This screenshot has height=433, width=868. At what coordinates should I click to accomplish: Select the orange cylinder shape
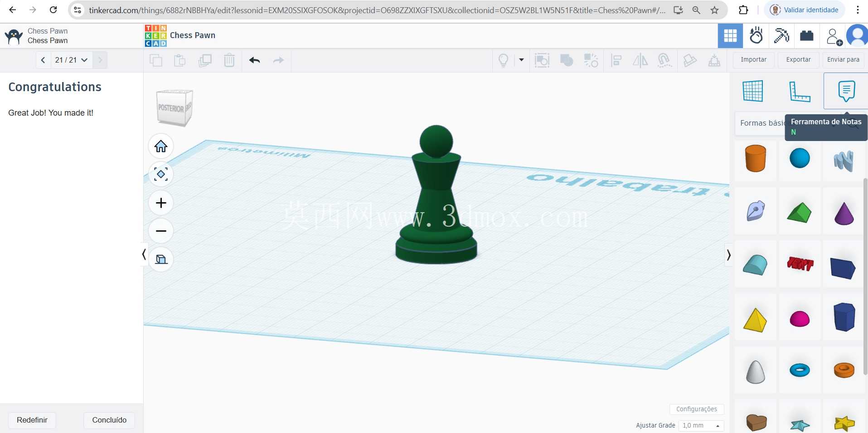click(755, 159)
